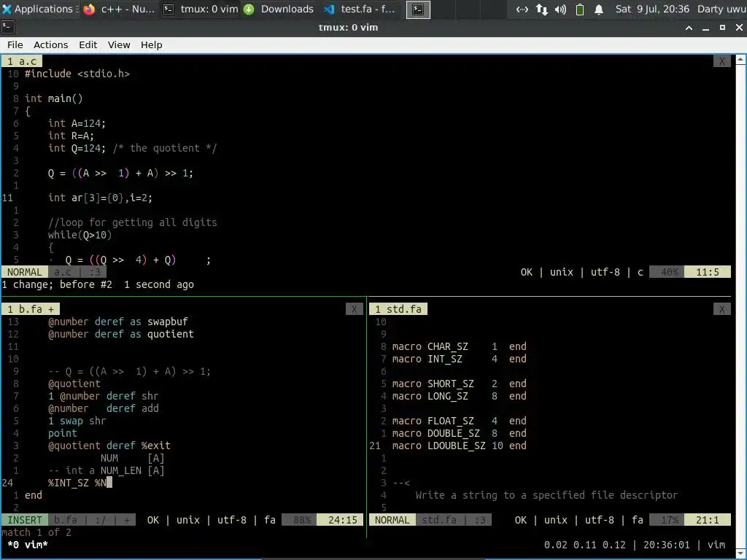Click the 'while(Q>10)' line
The height and width of the screenshot is (560, 747).
[x=80, y=235]
